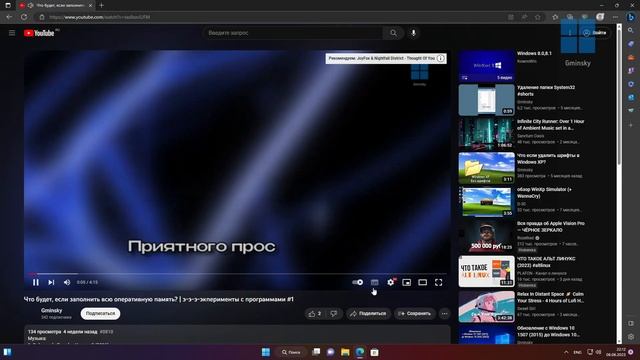The width and height of the screenshot is (640, 360).
Task: Open the Windows 10 1507 update video title
Action: coord(548,331)
